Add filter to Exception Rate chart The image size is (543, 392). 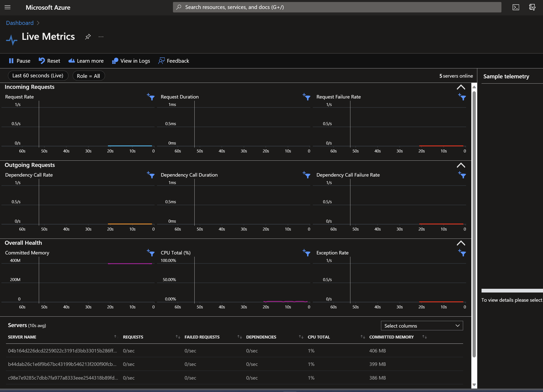coord(462,253)
